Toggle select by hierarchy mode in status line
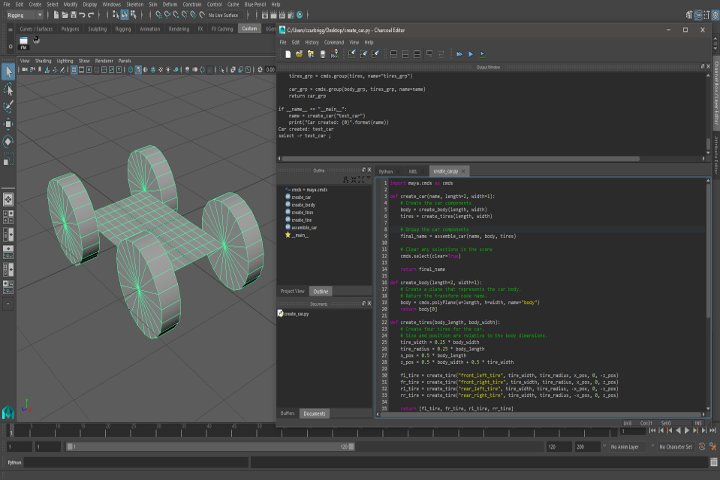720x480 pixels. (116, 15)
